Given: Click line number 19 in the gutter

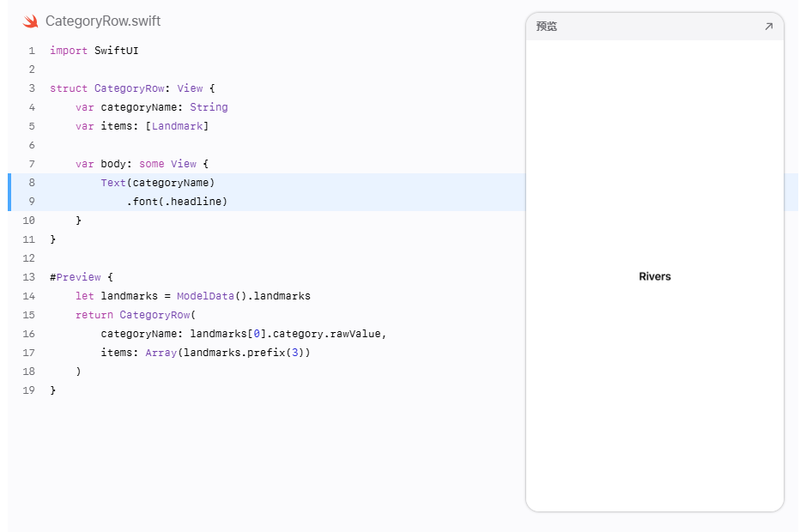Looking at the screenshot, I should pyautogui.click(x=29, y=390).
